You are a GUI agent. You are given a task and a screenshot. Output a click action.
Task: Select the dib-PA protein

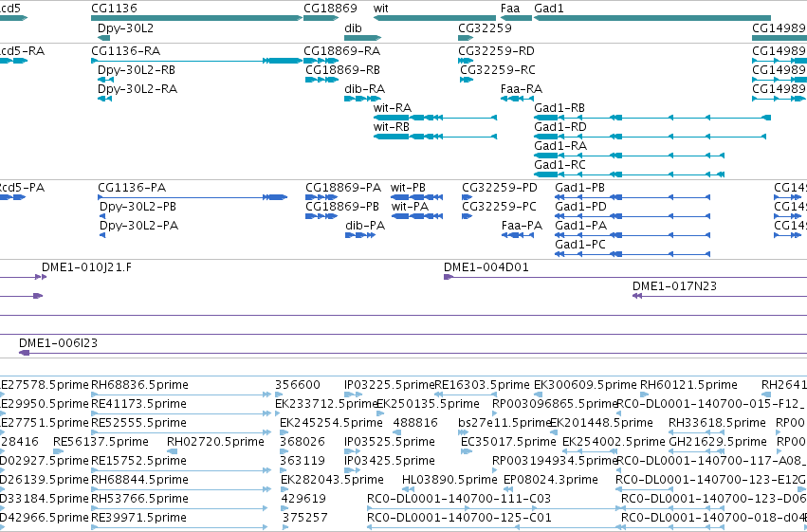[x=360, y=235]
